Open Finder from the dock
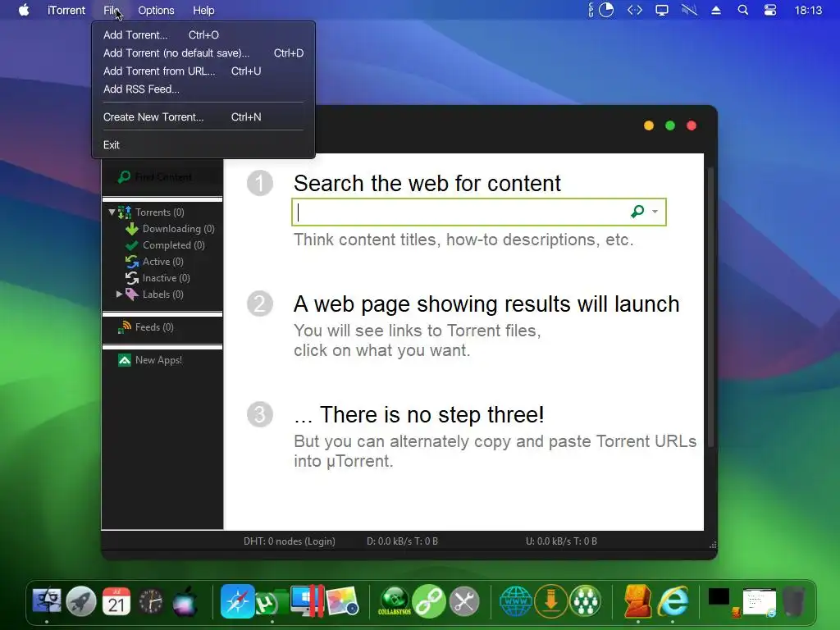Image resolution: width=840 pixels, height=630 pixels. 47,601
